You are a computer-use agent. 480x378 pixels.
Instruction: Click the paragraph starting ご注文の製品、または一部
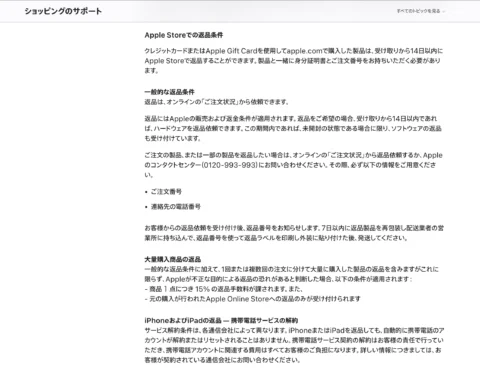293,165
